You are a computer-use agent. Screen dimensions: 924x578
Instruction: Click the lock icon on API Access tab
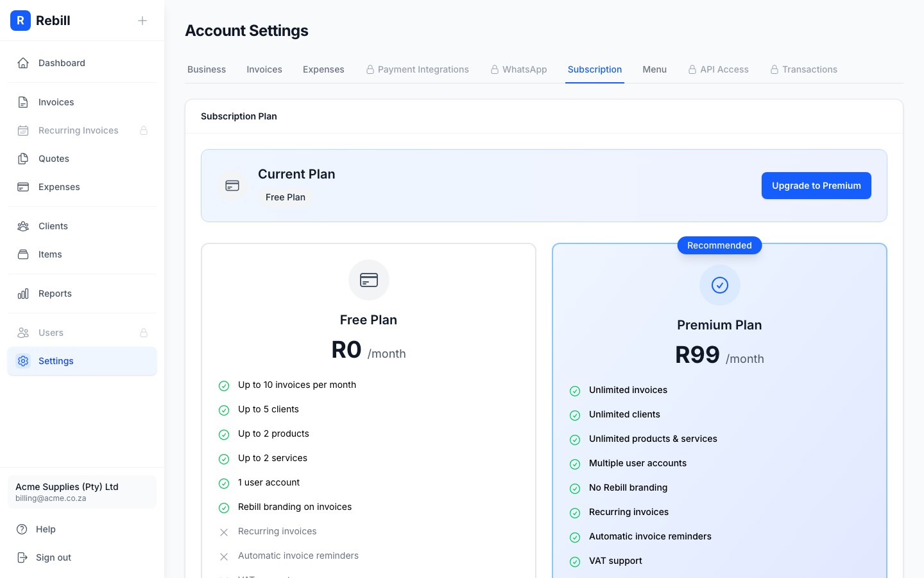(692, 69)
